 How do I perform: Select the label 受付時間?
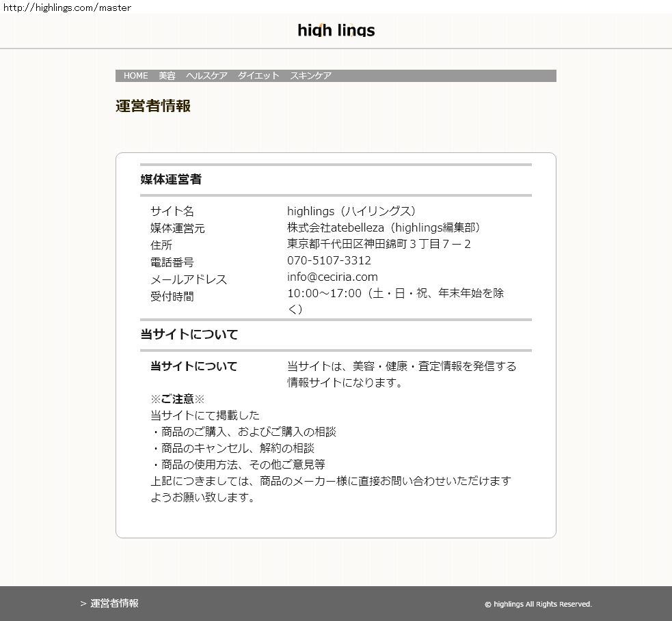pyautogui.click(x=172, y=296)
